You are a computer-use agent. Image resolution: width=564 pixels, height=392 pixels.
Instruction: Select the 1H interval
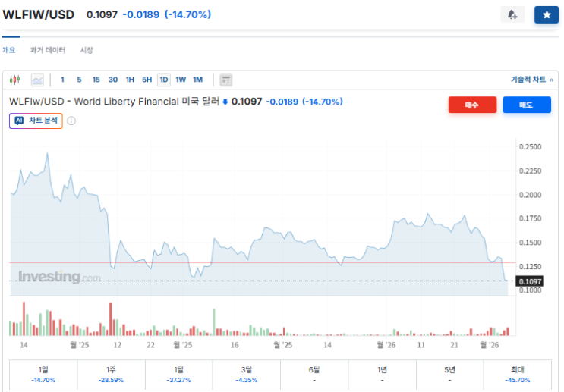coord(130,80)
